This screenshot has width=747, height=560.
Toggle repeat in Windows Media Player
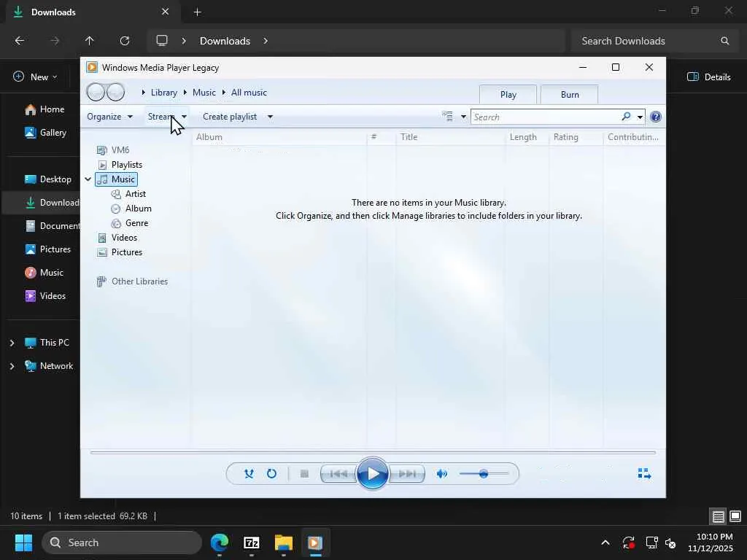pyautogui.click(x=271, y=474)
